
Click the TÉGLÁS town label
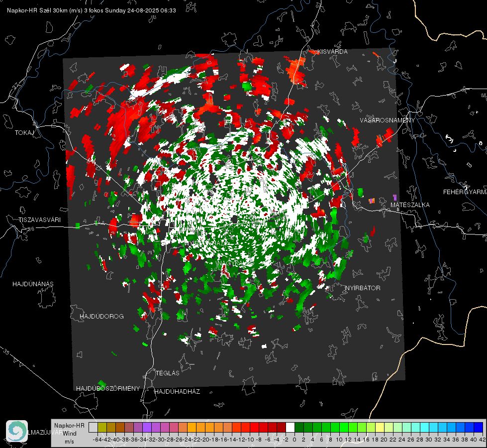click(168, 373)
